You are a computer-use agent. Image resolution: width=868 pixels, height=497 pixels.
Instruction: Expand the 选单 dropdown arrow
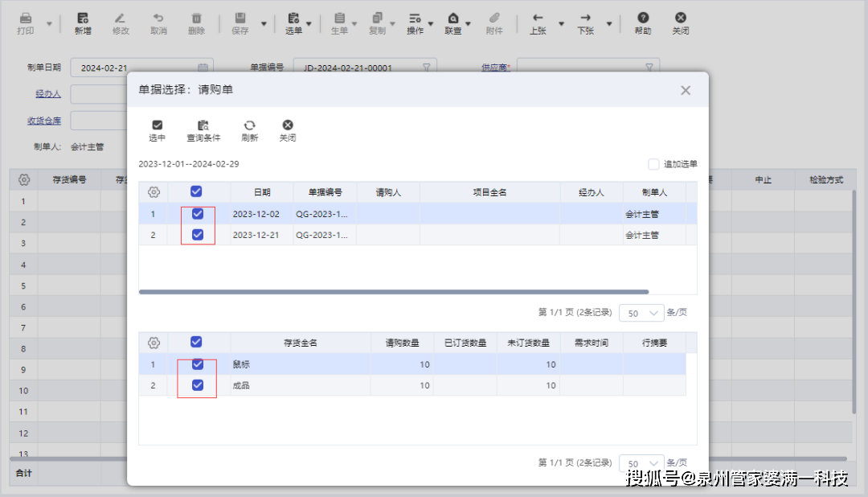click(x=309, y=24)
